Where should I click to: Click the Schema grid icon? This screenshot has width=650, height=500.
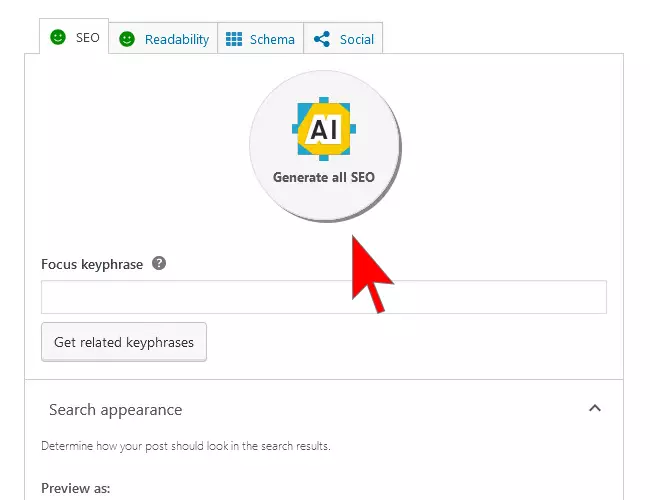pyautogui.click(x=234, y=39)
